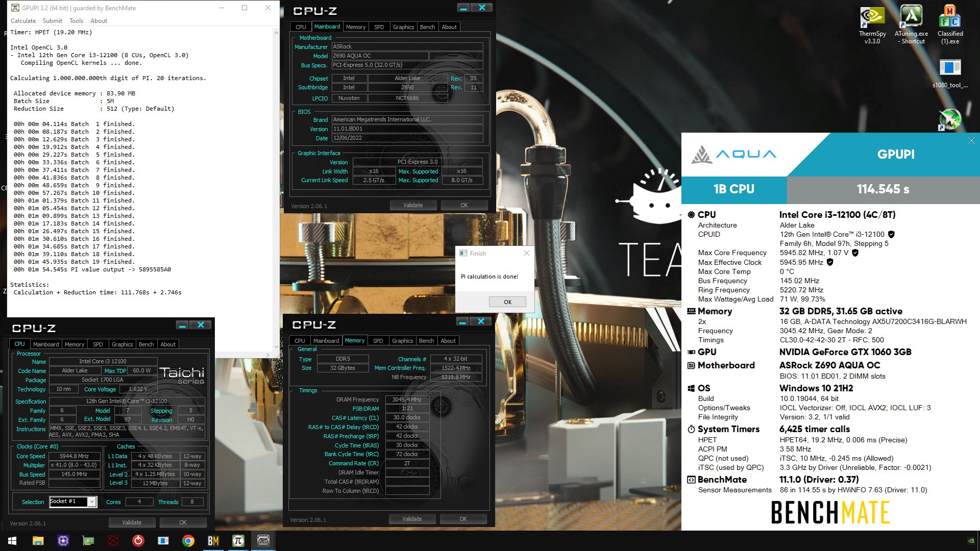The height and width of the screenshot is (551, 980).
Task: Minimize the CPU-Z Mainboard window
Action: [x=463, y=8]
